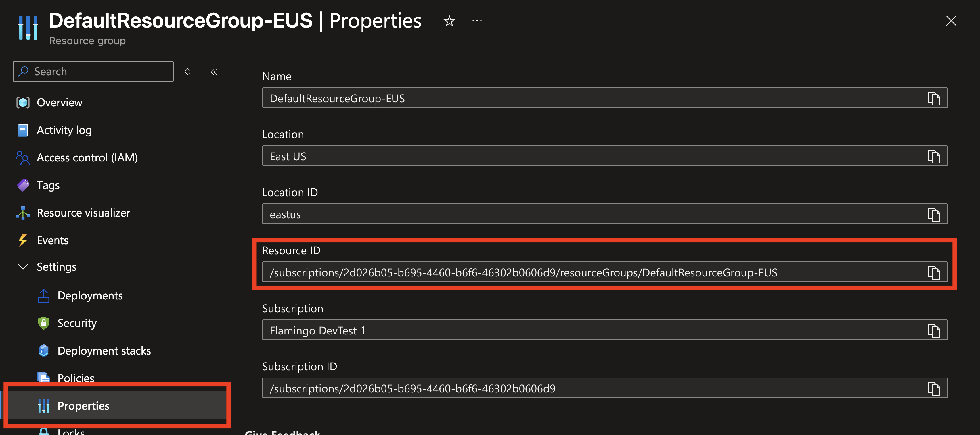Copy the Location field value

pyautogui.click(x=934, y=156)
